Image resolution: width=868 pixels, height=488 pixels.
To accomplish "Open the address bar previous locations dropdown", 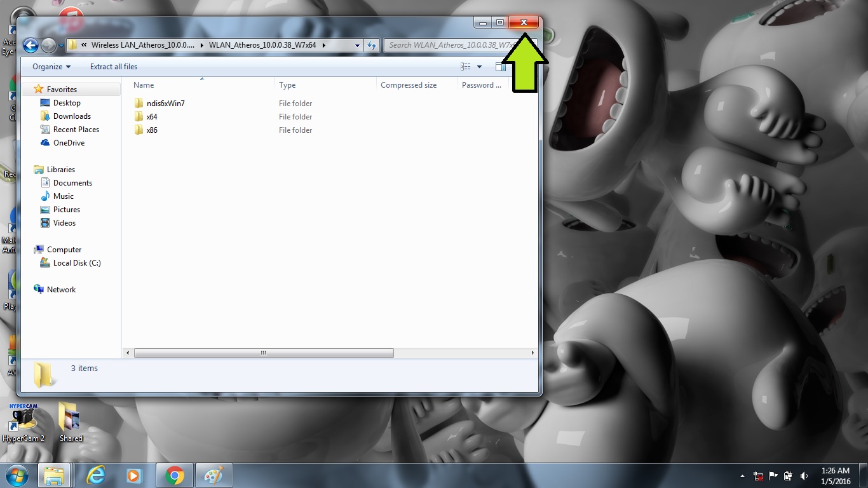I will pos(357,45).
